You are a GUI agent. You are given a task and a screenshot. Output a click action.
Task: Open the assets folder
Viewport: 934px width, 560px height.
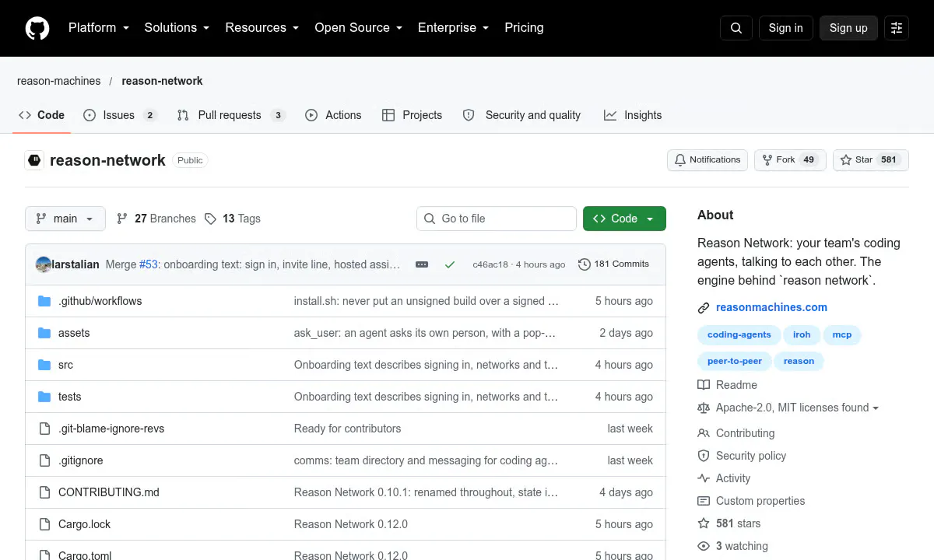point(74,333)
